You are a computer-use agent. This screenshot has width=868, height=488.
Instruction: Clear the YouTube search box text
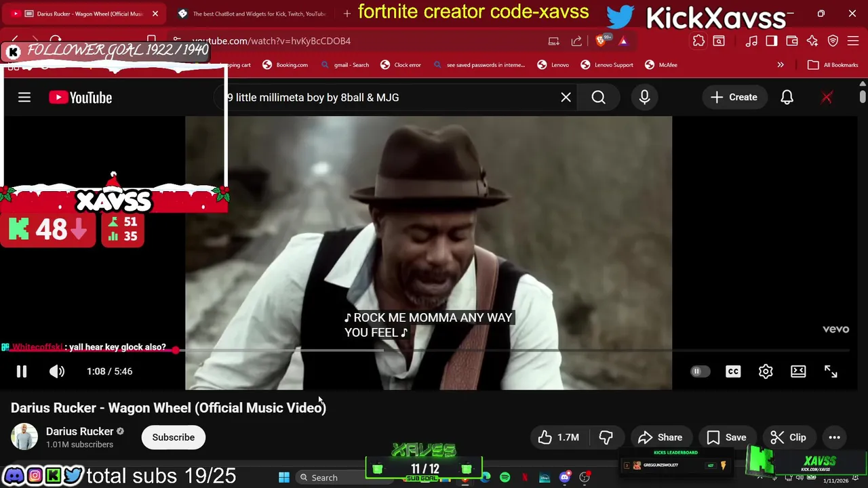coord(566,98)
